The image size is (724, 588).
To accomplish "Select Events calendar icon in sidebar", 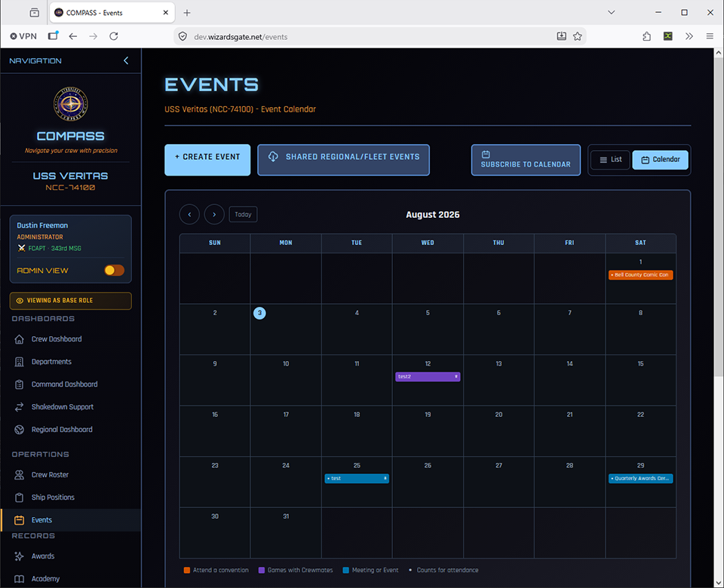I will click(19, 520).
